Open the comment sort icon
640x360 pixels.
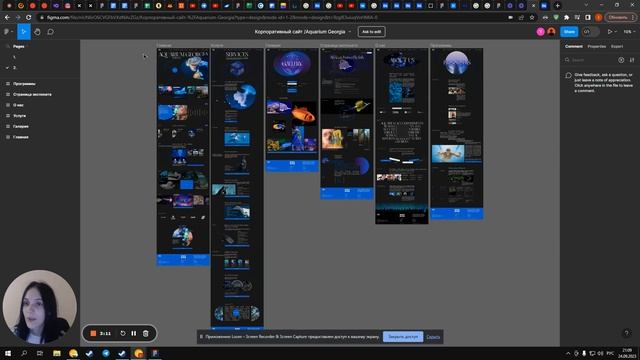click(632, 60)
